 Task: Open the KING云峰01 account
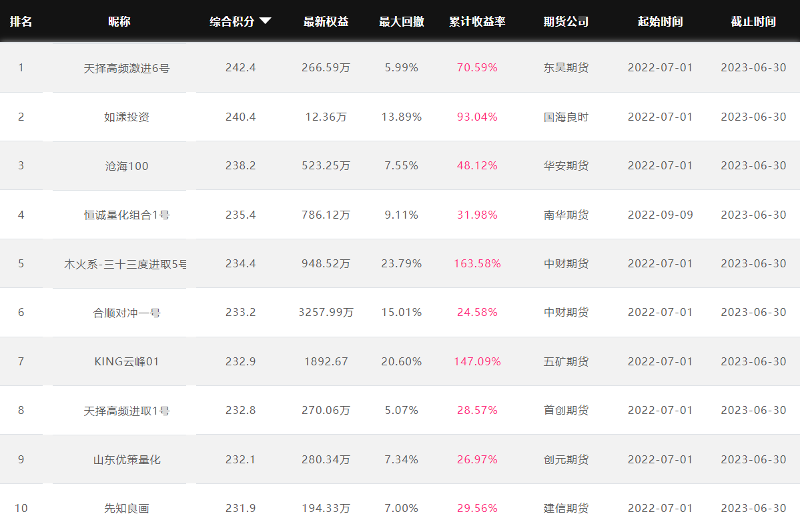[127, 362]
